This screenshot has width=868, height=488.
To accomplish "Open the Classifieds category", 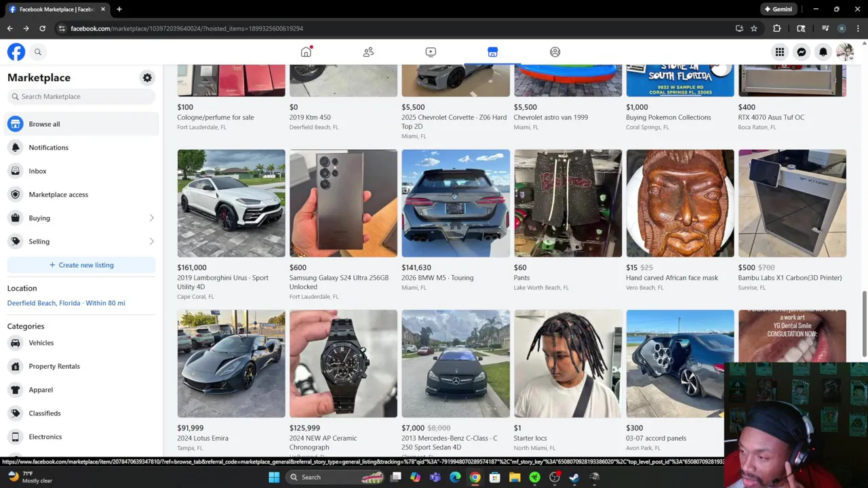I will [81, 413].
